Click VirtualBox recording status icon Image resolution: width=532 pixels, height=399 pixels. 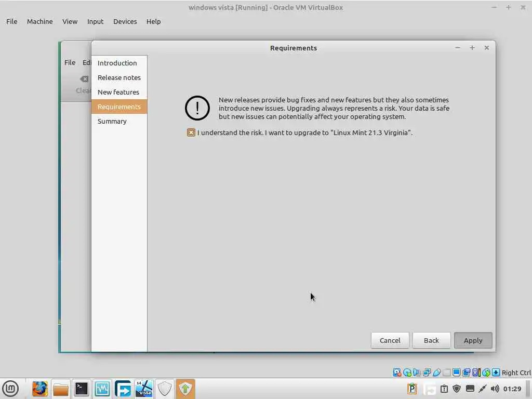(x=466, y=373)
